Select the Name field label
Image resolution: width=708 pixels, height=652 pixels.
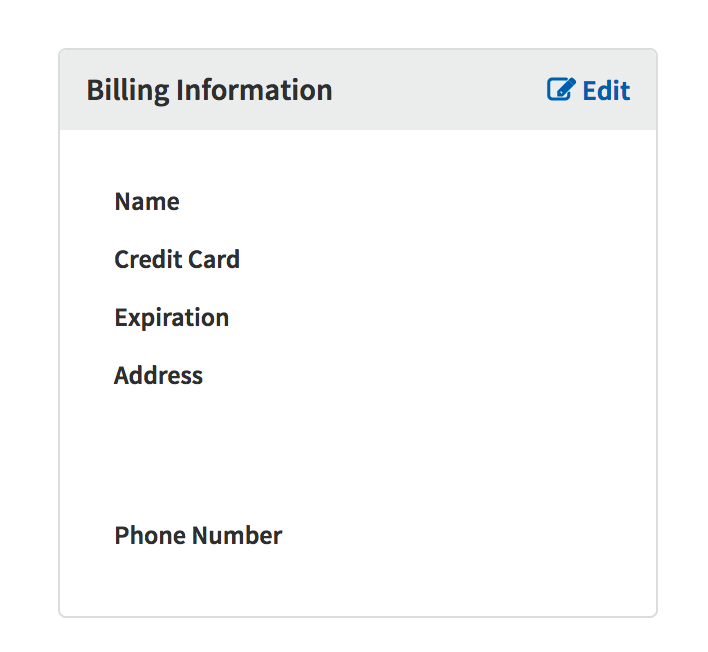coord(147,202)
